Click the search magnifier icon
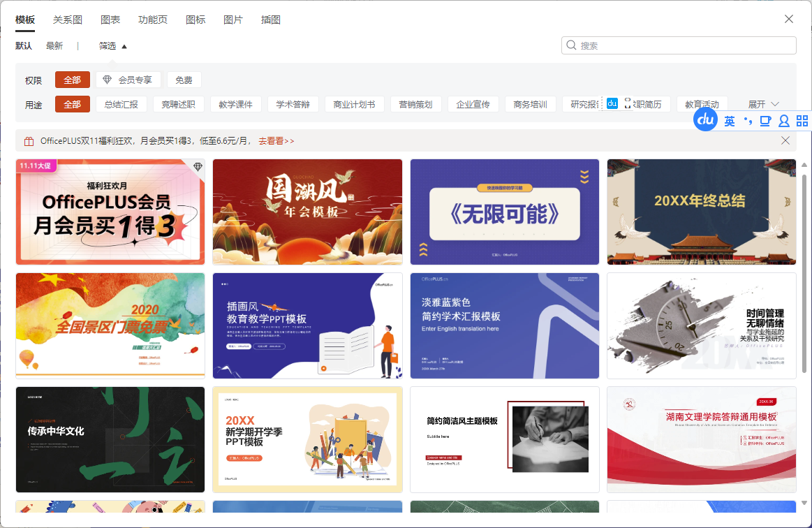 click(570, 45)
